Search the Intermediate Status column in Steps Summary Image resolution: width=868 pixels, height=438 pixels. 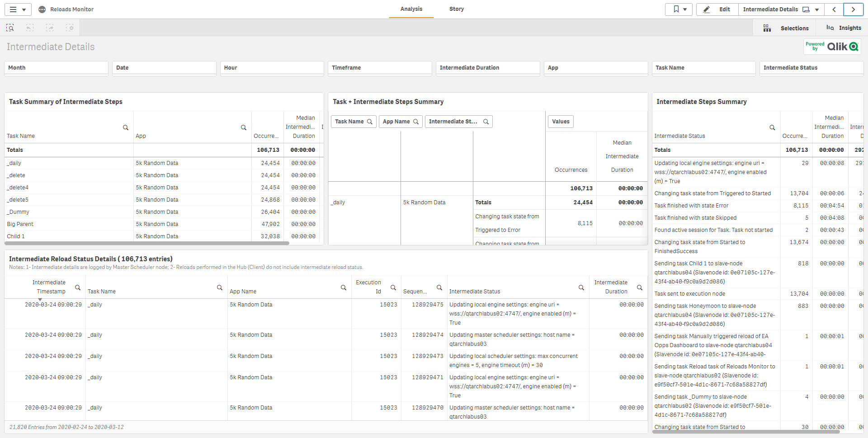(x=772, y=128)
